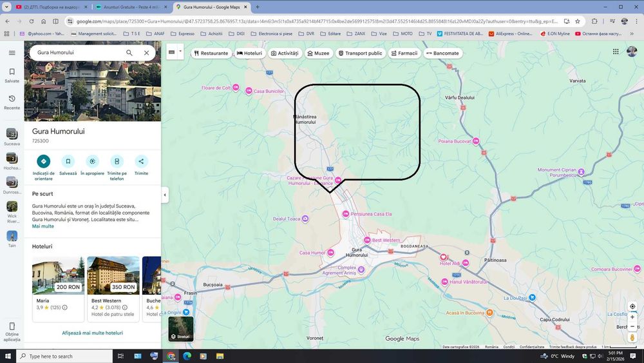Filter map by Restaurante
The image size is (644, 363).
click(211, 53)
